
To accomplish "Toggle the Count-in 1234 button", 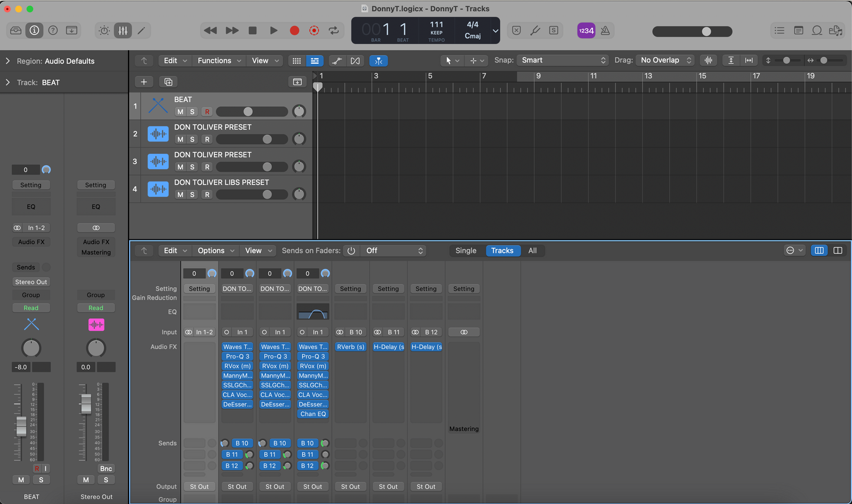I will pos(585,31).
